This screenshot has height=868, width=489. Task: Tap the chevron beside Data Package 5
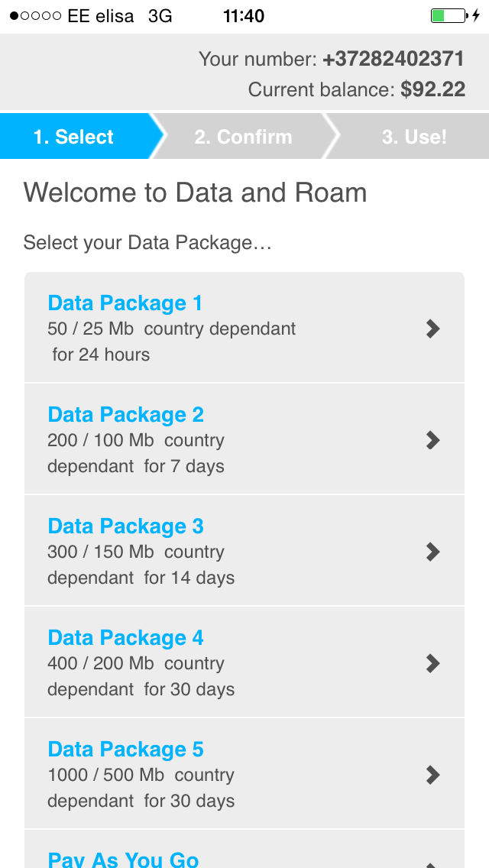432,775
